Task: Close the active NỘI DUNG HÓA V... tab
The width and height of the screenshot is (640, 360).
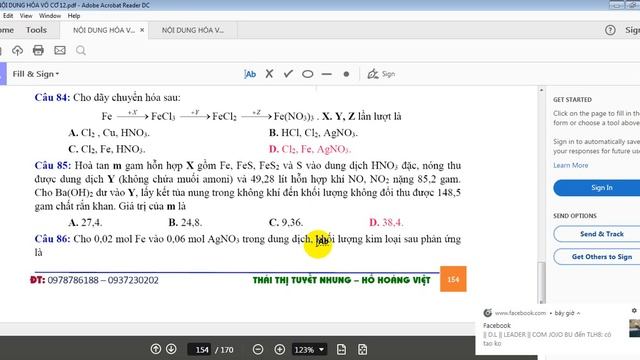Action: click(142, 30)
